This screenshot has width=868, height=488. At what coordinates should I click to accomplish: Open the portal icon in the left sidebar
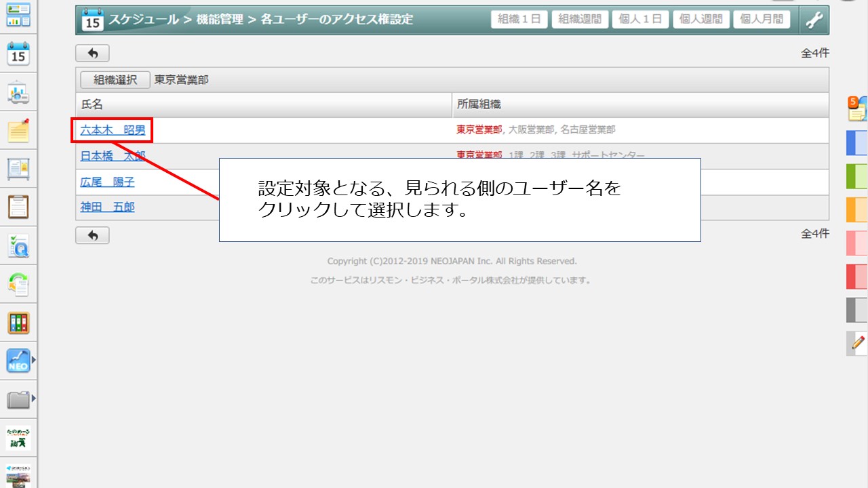(18, 14)
